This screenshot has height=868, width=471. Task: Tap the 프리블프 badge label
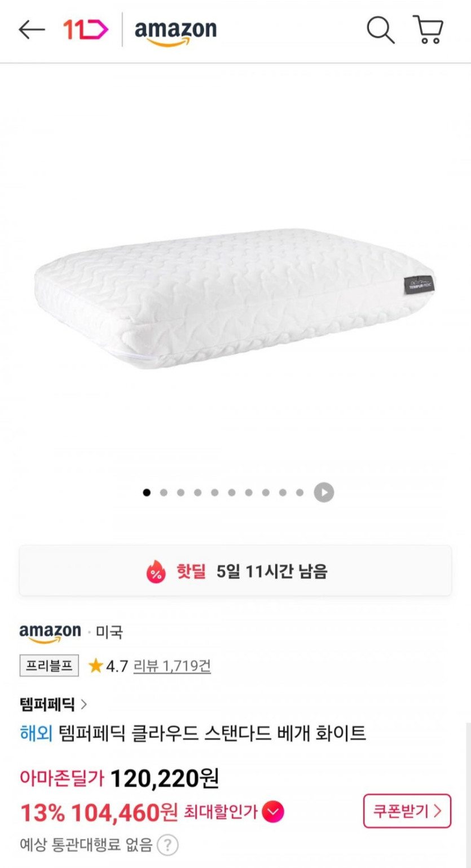(50, 666)
